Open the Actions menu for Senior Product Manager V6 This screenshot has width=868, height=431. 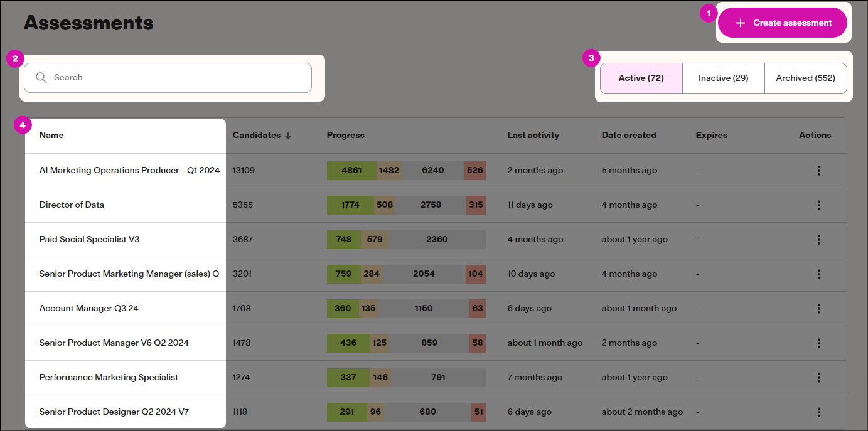tap(819, 343)
